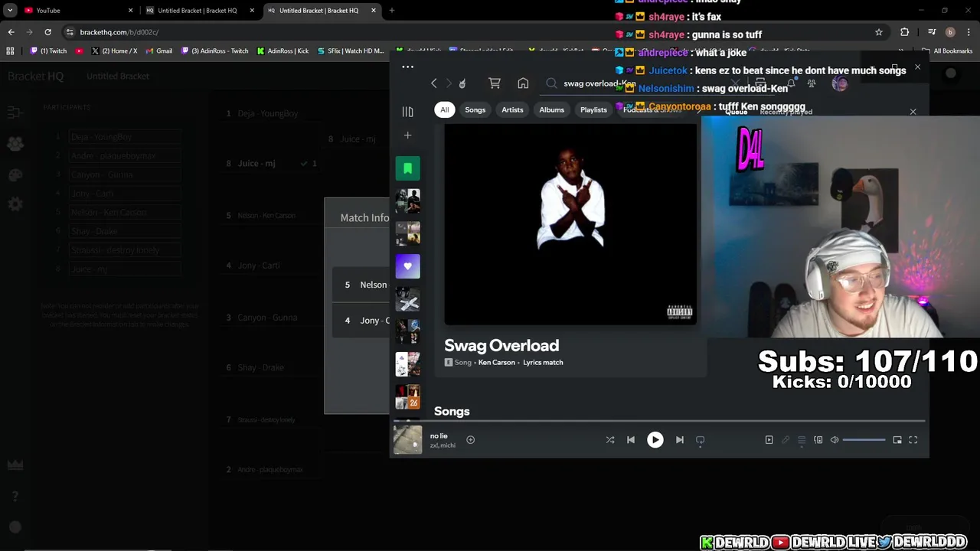Click the Swag Overload song title

coord(501,346)
